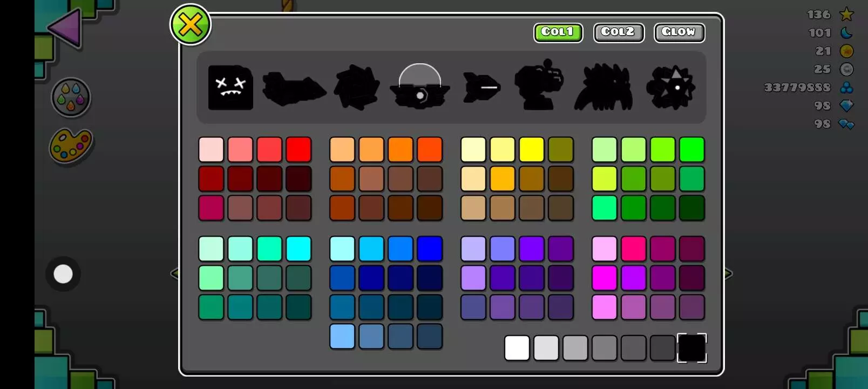The image size is (868, 389).
Task: Tap the single diamond stat icon
Action: 846,106
